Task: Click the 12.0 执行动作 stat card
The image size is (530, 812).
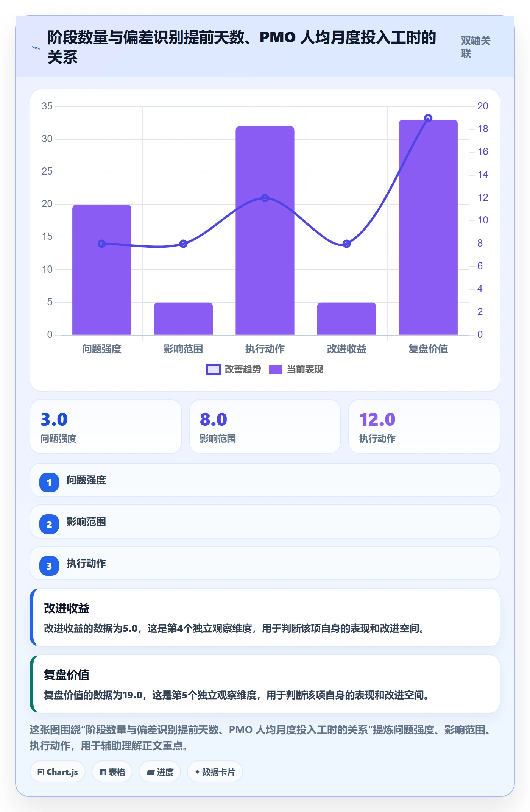Action: [x=424, y=426]
